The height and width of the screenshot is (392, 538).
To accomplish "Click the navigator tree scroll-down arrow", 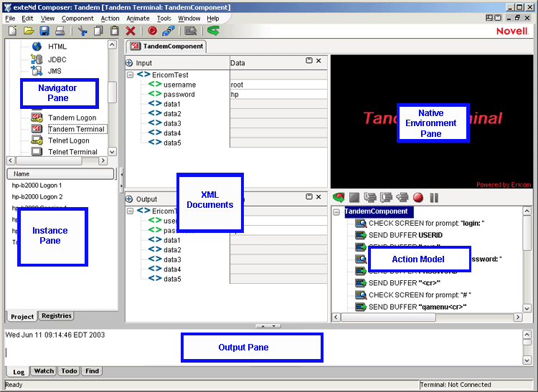I will (x=112, y=151).
